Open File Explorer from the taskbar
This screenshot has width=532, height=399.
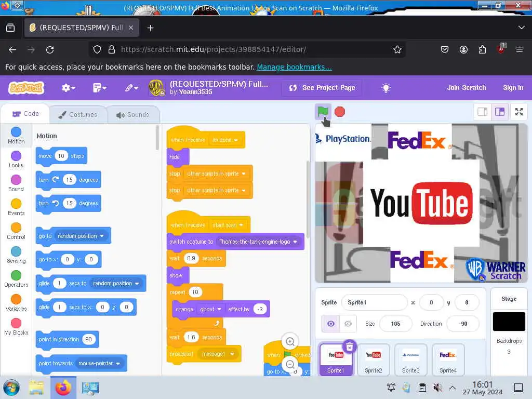(36, 388)
